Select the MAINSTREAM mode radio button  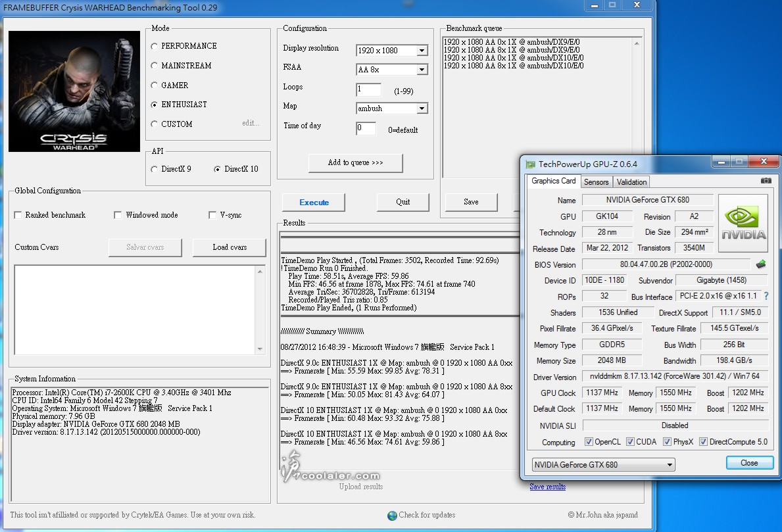point(154,65)
